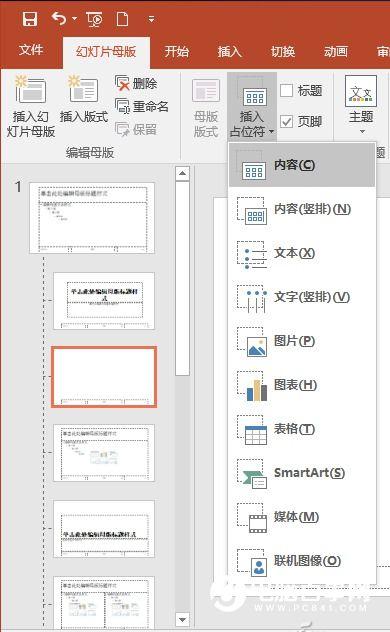The height and width of the screenshot is (632, 390).
Task: Choose 图表(H) placeholder
Action: click(302, 385)
